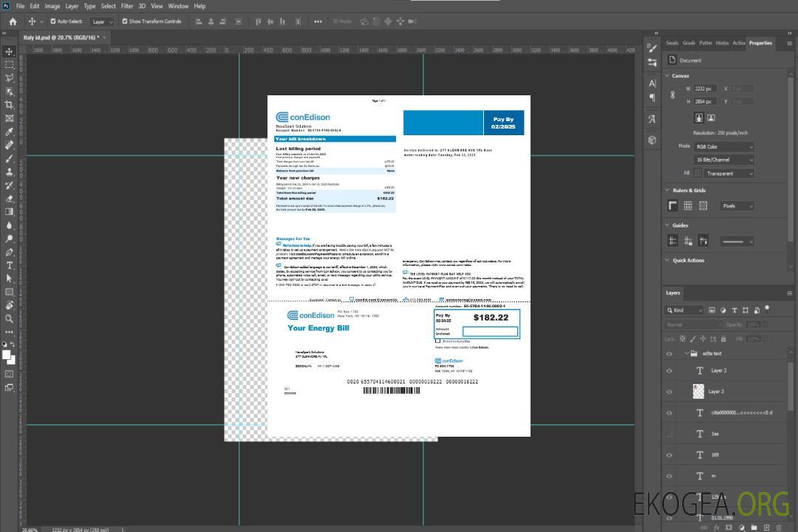Click the canvas Fill color swatch
Viewport: 798px width, 532px height.
698,174
